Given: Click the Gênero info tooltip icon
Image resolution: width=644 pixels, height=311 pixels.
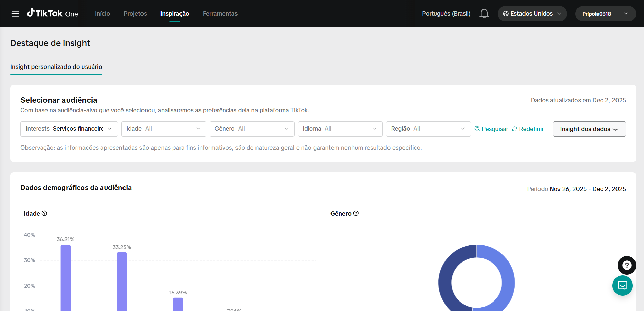Looking at the screenshot, I should click(356, 213).
